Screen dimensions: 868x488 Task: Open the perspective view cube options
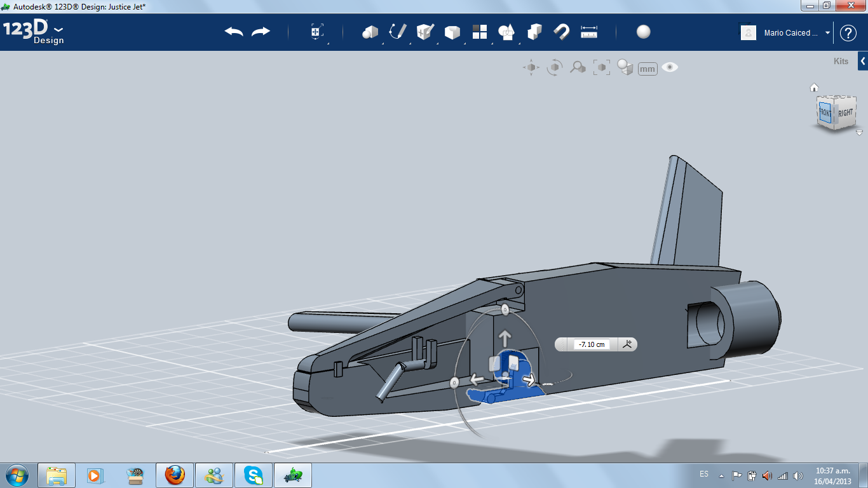(625, 67)
